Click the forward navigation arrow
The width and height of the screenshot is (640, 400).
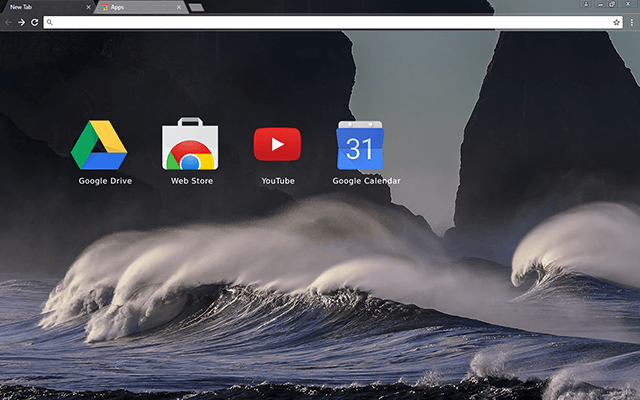click(21, 21)
